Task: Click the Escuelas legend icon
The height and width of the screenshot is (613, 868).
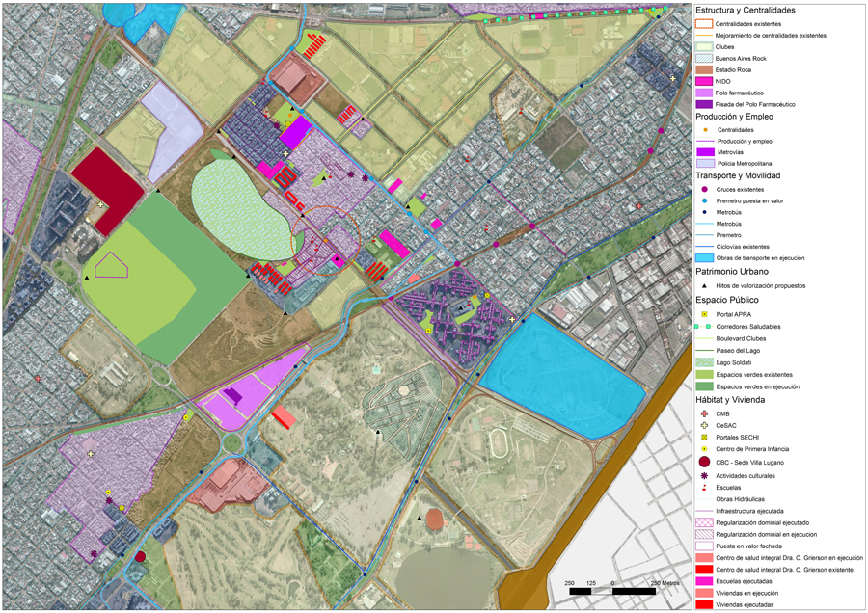Action: coord(704,487)
